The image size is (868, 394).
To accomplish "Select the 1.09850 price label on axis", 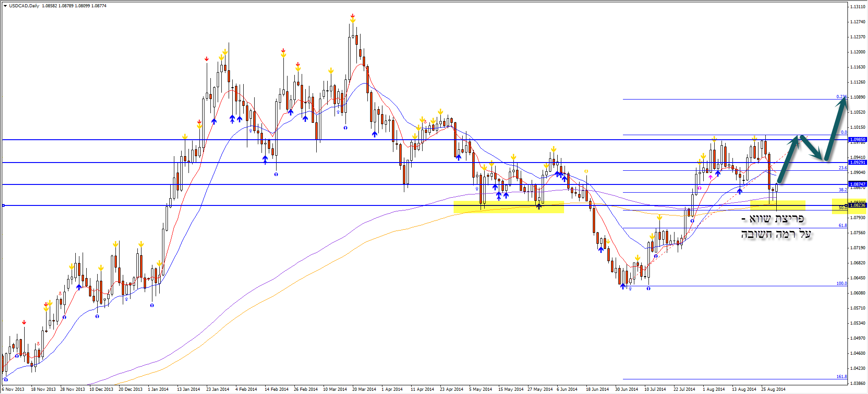I will [x=857, y=140].
